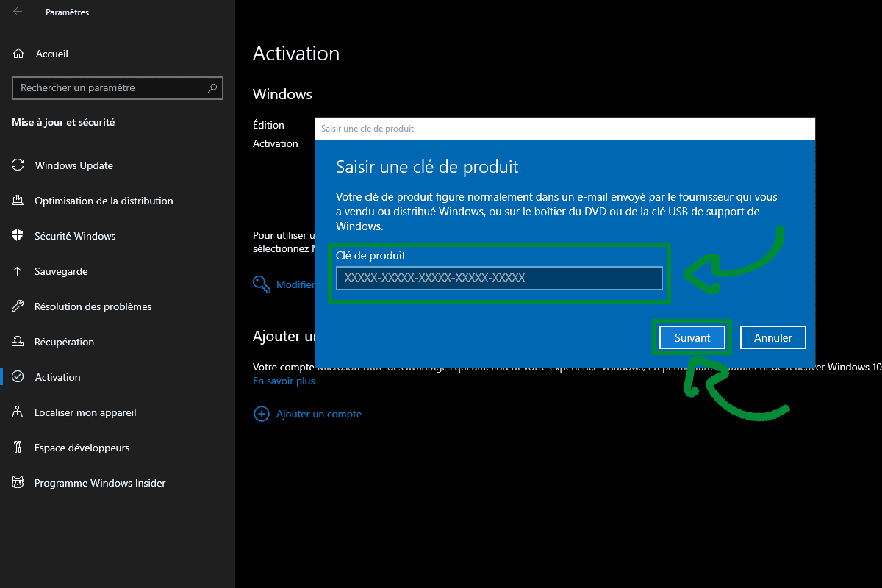This screenshot has width=882, height=588.
Task: Click the Clé de produit input field
Action: click(x=499, y=278)
